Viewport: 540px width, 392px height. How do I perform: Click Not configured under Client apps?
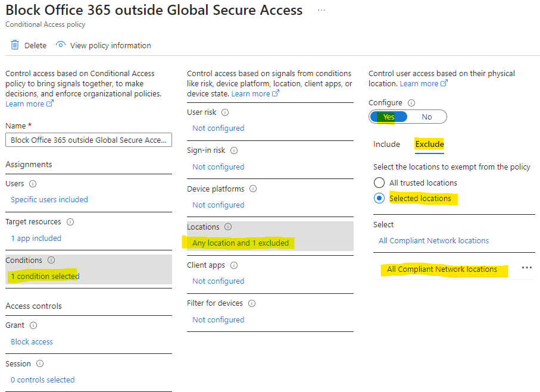[x=219, y=281]
